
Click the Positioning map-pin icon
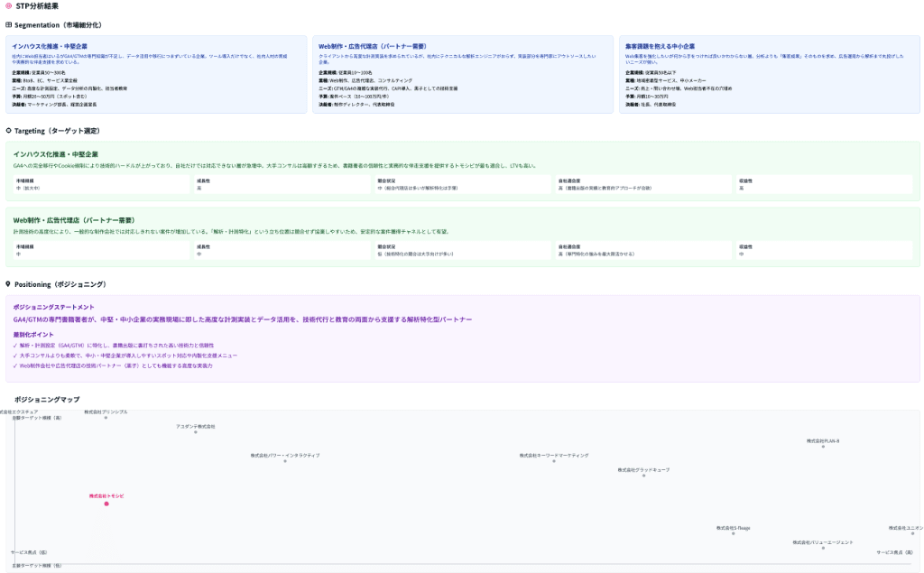[8, 284]
